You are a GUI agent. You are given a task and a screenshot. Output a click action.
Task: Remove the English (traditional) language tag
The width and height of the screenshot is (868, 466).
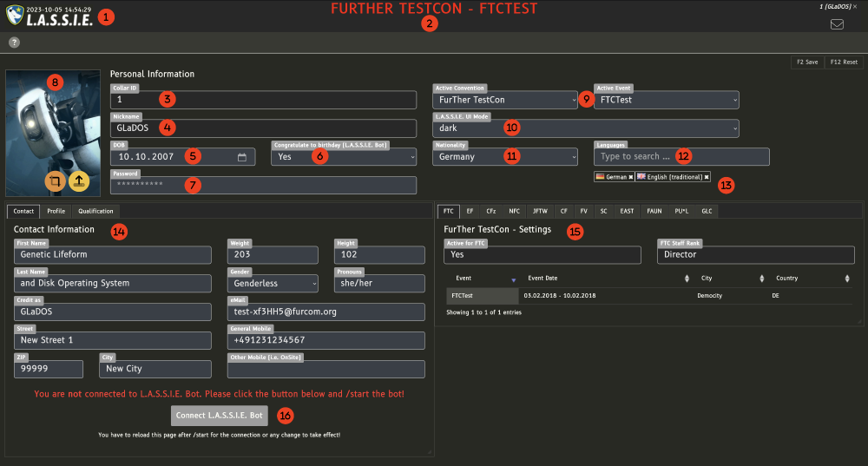point(707,177)
